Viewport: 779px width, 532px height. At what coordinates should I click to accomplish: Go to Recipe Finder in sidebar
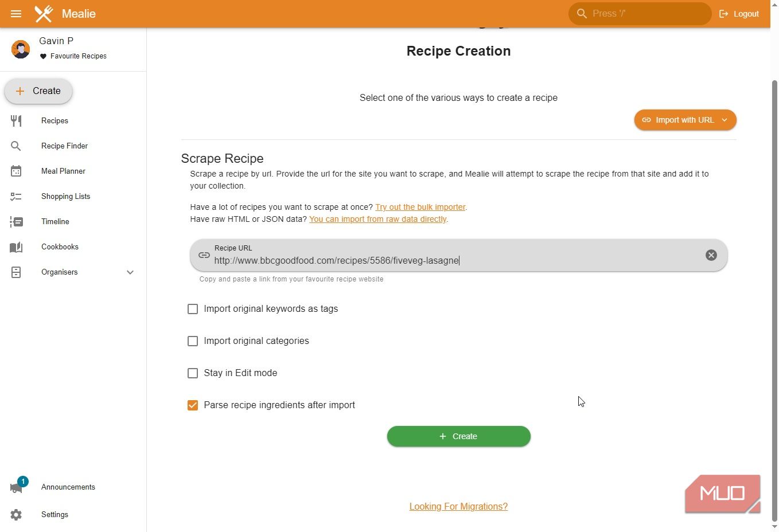[x=64, y=146]
